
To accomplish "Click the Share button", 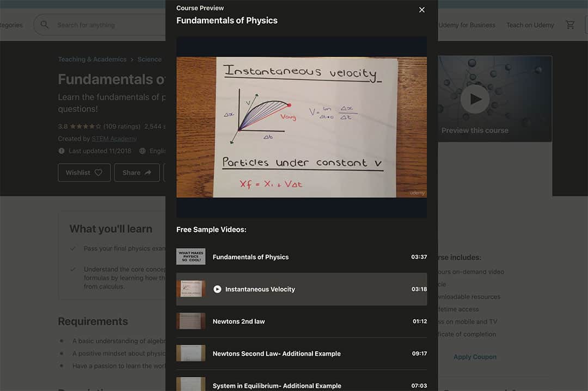I will pos(137,172).
